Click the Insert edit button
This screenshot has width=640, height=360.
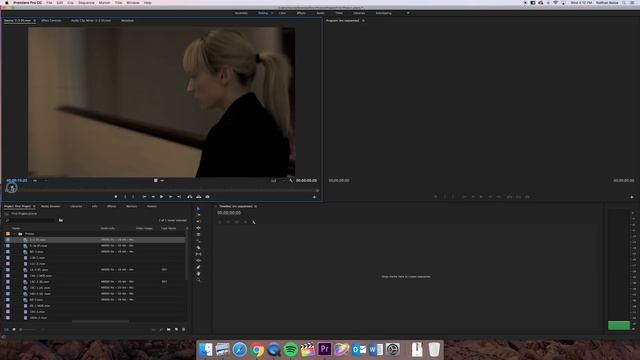(190, 197)
